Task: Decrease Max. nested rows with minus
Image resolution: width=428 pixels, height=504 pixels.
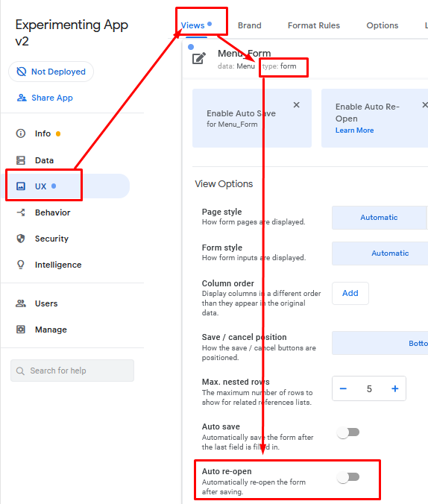Action: click(343, 388)
